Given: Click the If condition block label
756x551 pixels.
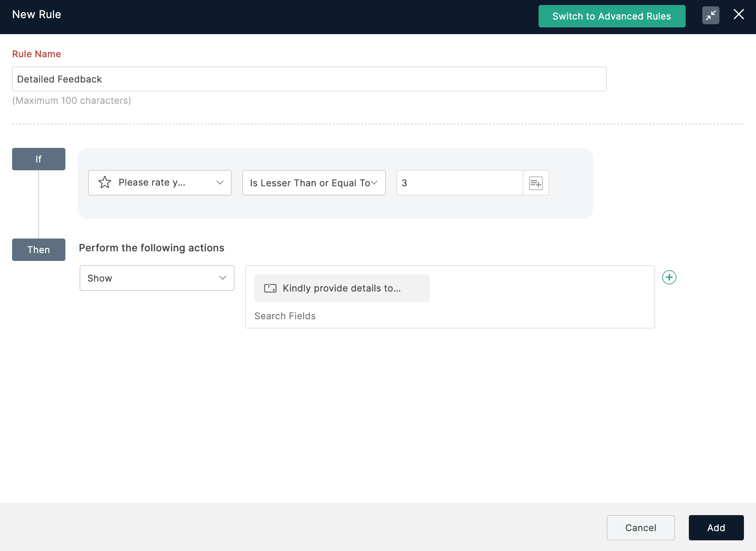Looking at the screenshot, I should tap(39, 159).
